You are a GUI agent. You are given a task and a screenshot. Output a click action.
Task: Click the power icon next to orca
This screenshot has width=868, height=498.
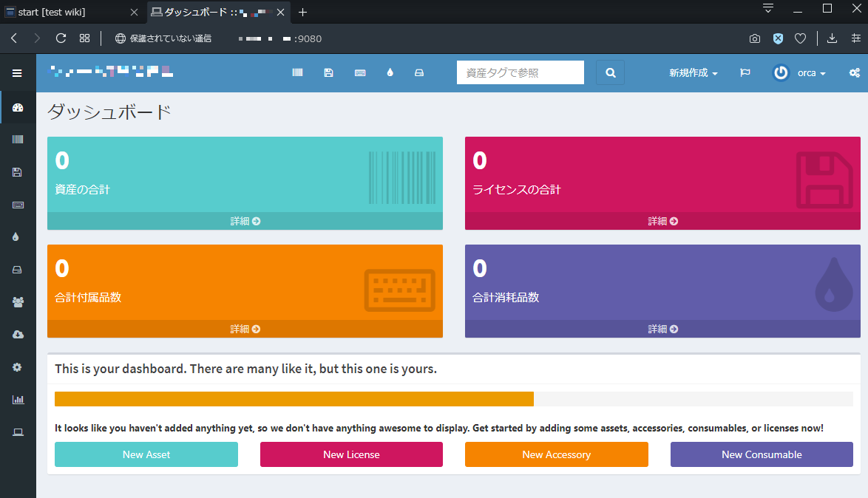(x=780, y=72)
